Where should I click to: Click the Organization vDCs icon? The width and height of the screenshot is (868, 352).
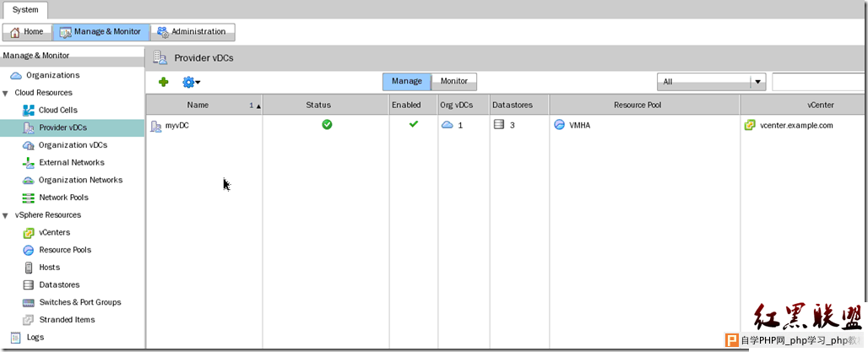[28, 145]
